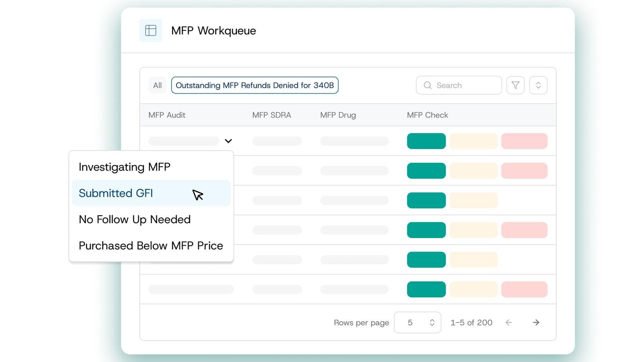Open the Rows per page selector
Image resolution: width=644 pixels, height=362 pixels.
(417, 322)
